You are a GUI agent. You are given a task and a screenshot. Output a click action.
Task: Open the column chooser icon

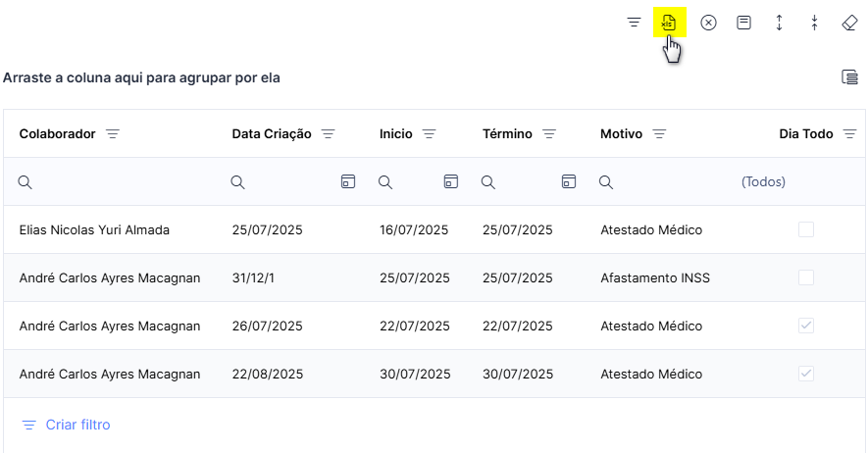[x=849, y=76]
